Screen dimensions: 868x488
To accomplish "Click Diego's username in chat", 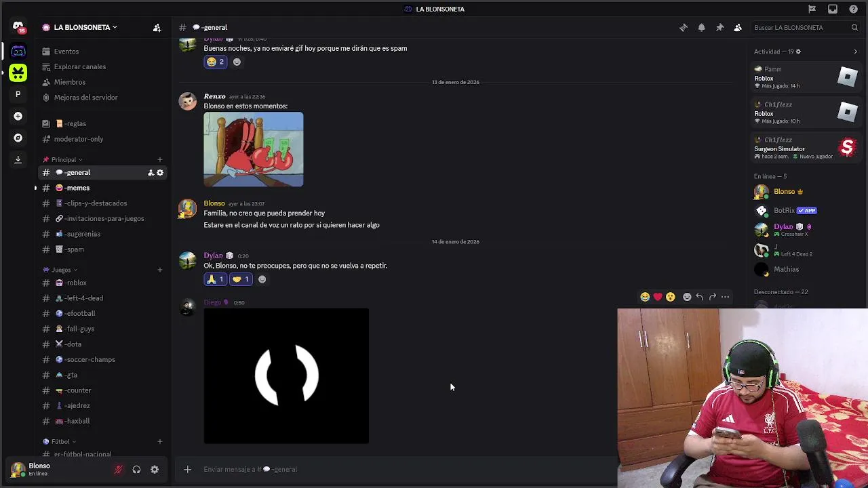I will point(212,302).
